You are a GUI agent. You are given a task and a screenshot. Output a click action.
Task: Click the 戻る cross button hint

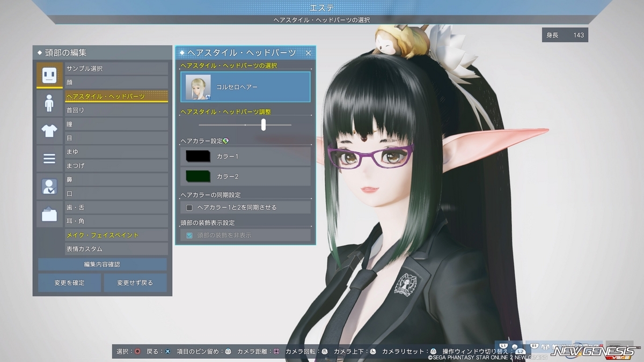158,351
